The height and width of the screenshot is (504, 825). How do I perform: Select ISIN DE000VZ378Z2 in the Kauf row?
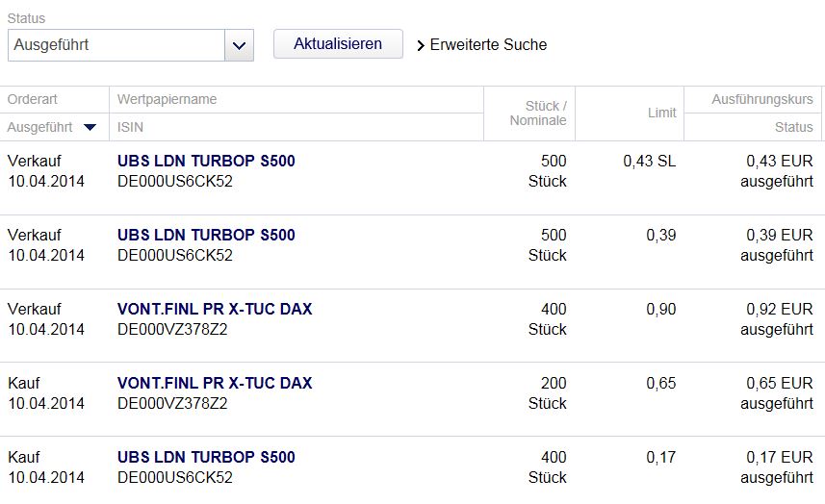pos(172,404)
